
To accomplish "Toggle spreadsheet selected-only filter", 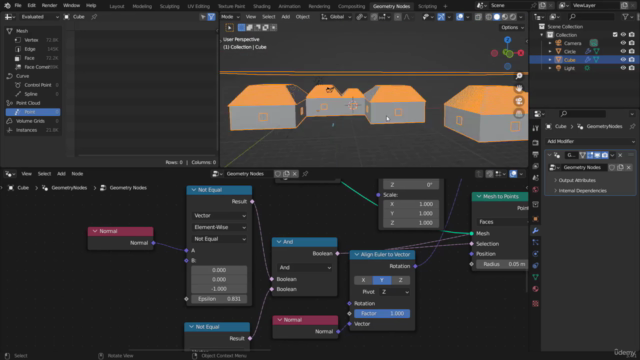I will point(203,17).
